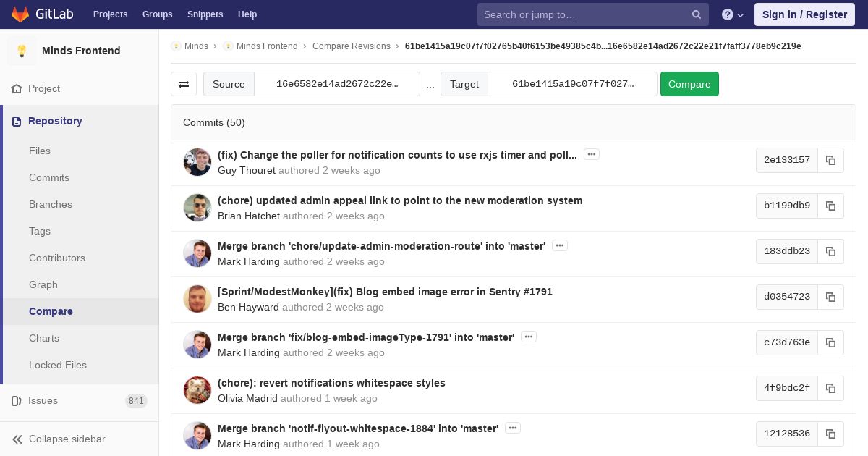
Task: Click the Collapse sidebar double-chevron icon
Action: [17, 439]
